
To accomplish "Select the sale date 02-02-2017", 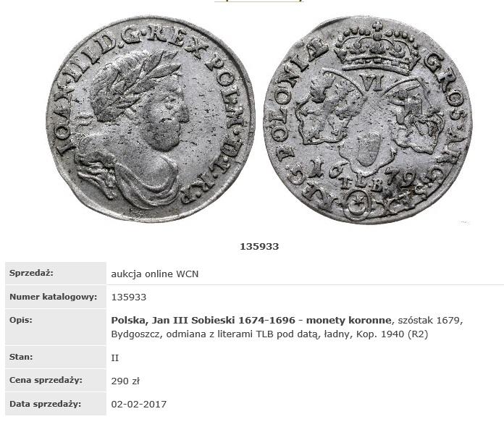I will point(139,404).
